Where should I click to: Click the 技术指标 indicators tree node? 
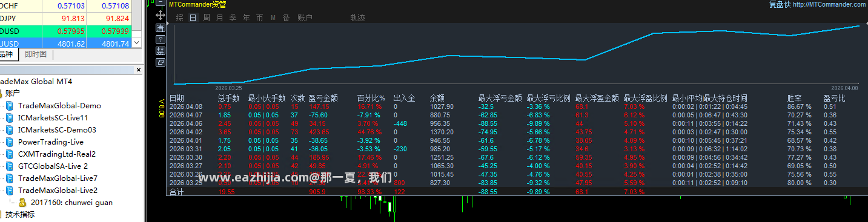click(20, 214)
